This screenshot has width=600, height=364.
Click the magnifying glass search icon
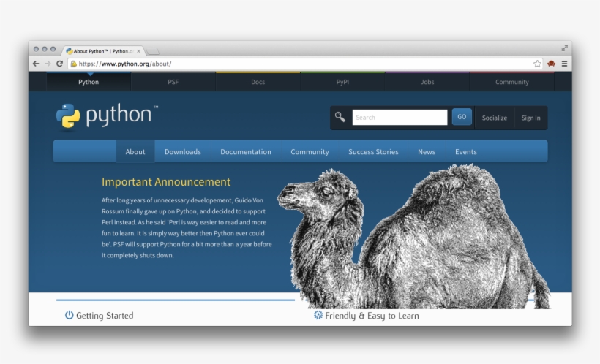[x=340, y=117]
